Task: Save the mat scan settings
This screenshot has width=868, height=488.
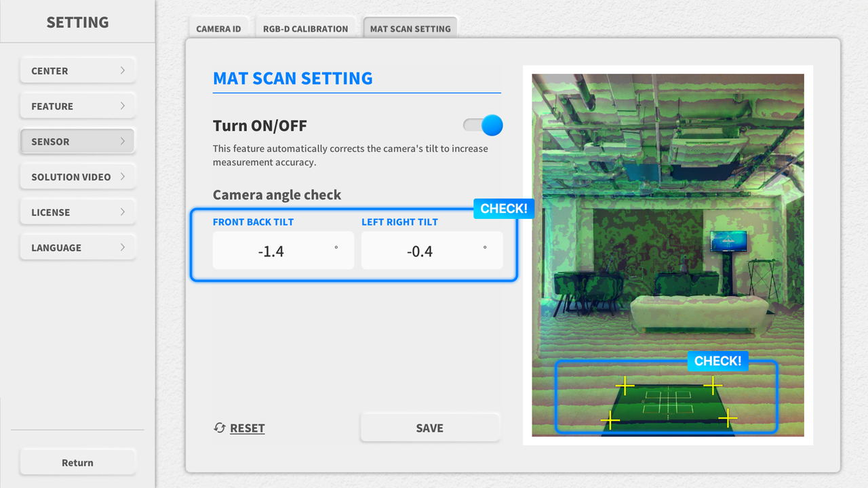Action: pyautogui.click(x=430, y=428)
